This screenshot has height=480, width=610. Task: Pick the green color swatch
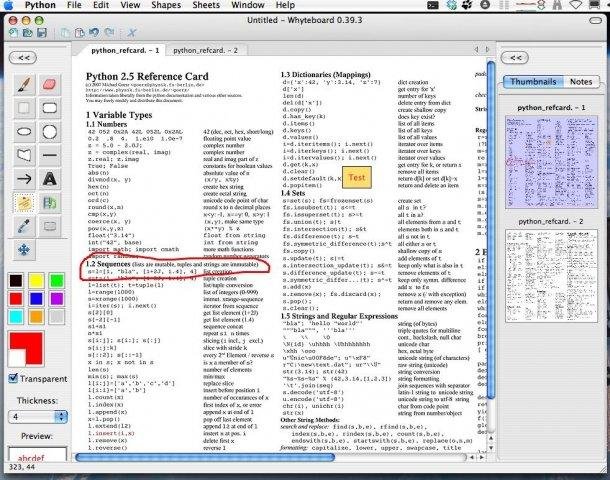[57, 280]
